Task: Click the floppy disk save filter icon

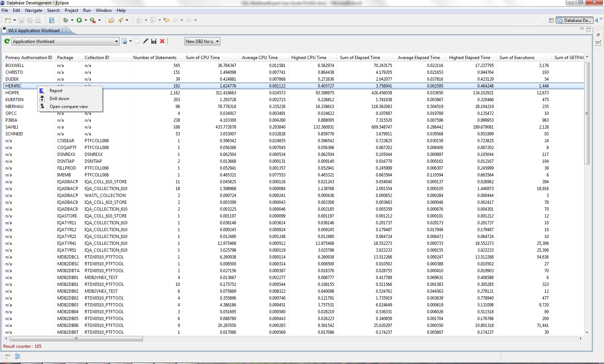Action: (x=154, y=41)
